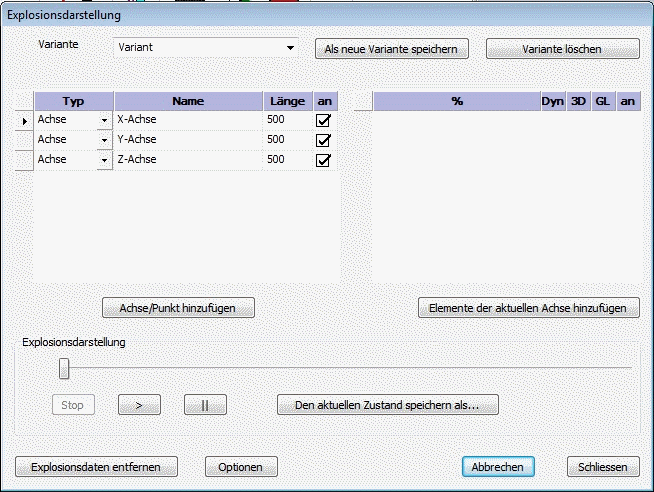Open the Typ dropdown for Z-Achse row
This screenshot has width=654, height=492.
104,161
